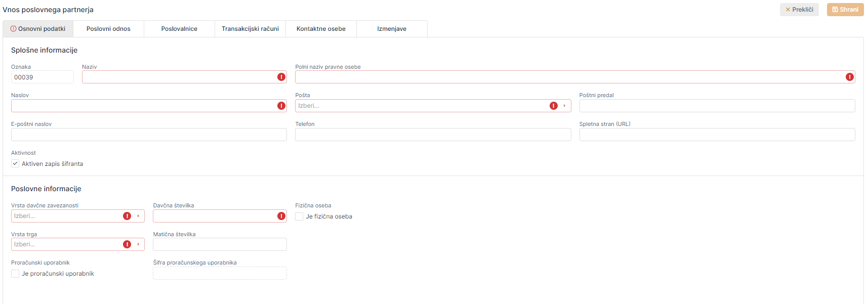Screen dimensions: 868x304
Task: Open the Vrsta trga dropdown arrow
Action: click(138, 244)
